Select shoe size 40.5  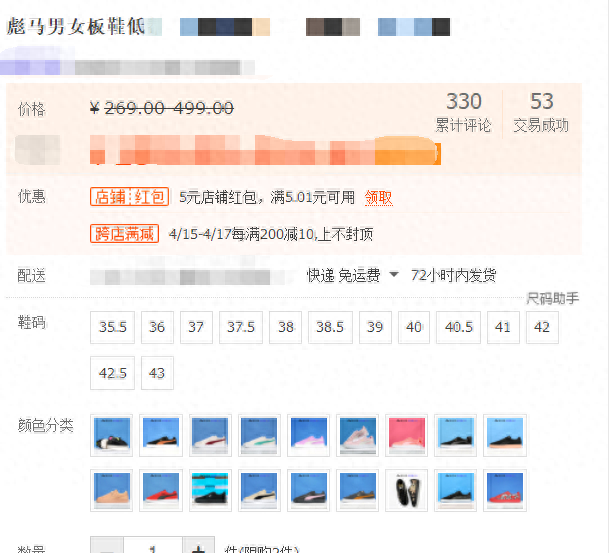click(x=460, y=327)
